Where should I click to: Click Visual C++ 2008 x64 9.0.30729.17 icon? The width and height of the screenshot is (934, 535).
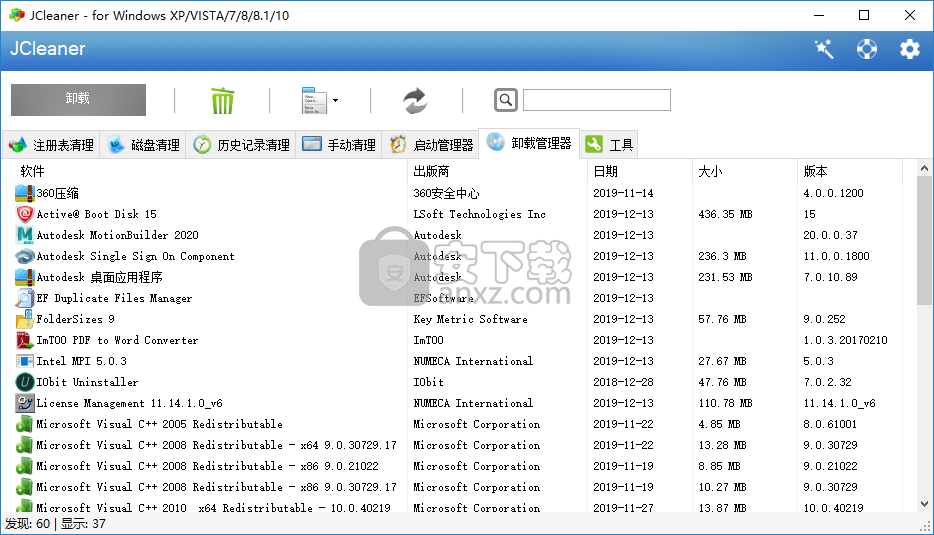[24, 445]
